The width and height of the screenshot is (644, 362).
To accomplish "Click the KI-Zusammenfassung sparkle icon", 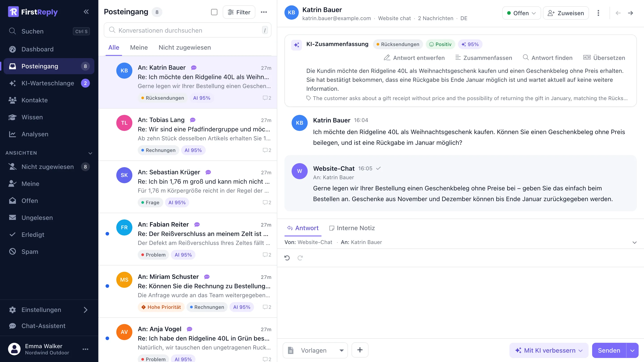I will 297,45.
